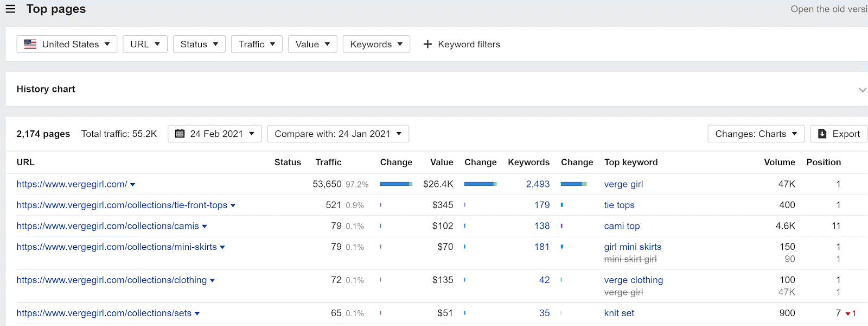868x326 pixels.
Task: Open the Status filter dropdown
Action: tap(199, 44)
